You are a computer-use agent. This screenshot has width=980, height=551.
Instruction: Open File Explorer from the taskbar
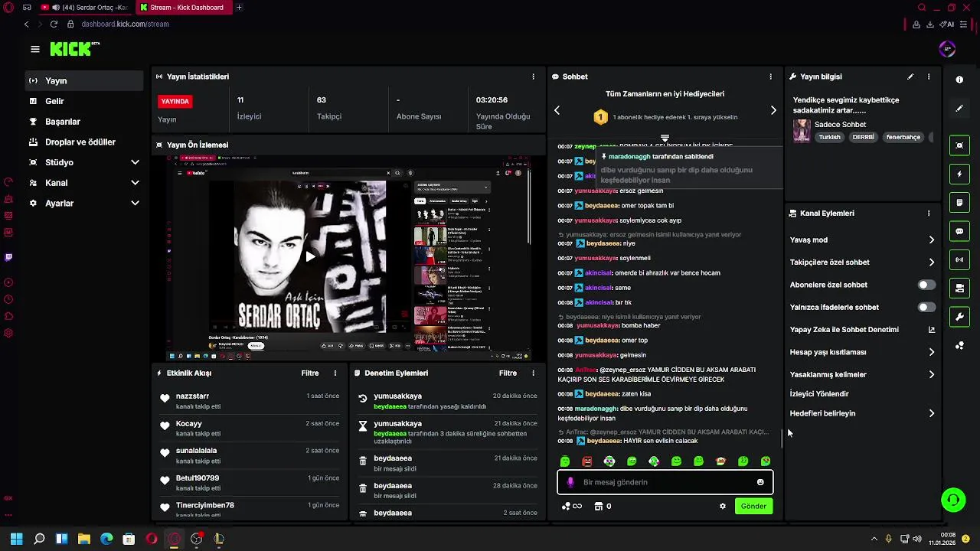click(x=84, y=539)
